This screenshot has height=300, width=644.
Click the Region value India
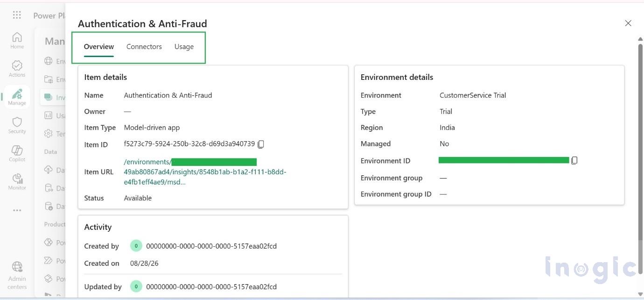tap(447, 128)
